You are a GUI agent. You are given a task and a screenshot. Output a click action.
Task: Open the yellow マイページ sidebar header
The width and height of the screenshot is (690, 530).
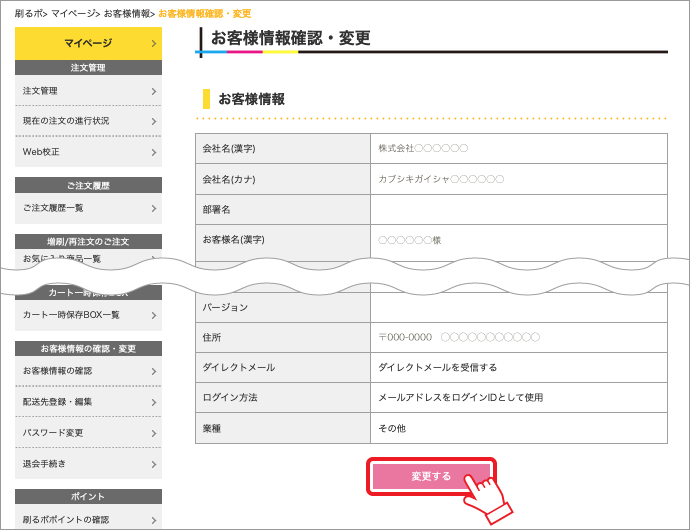coord(88,43)
